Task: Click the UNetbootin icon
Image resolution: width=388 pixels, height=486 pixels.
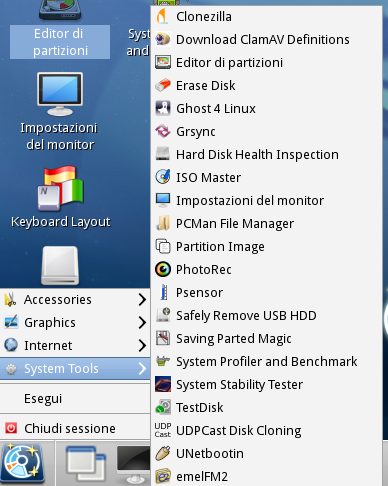Action: [163, 453]
